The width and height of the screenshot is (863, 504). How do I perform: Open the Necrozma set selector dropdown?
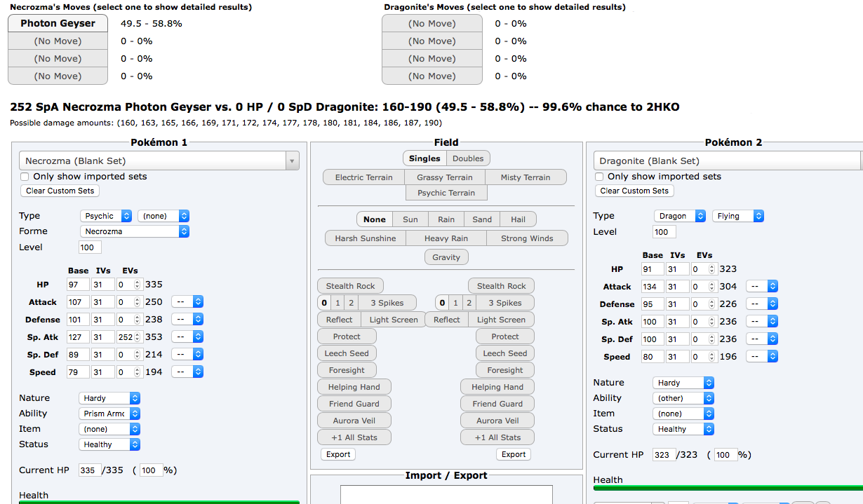[159, 161]
